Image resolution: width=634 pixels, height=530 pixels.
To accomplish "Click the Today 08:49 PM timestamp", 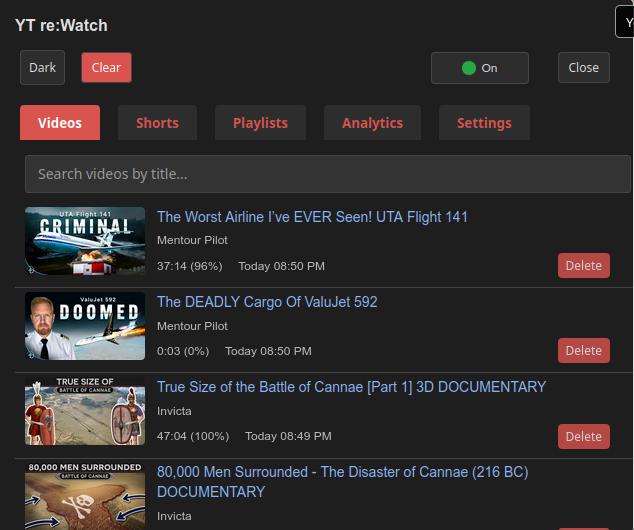I will pos(288,436).
